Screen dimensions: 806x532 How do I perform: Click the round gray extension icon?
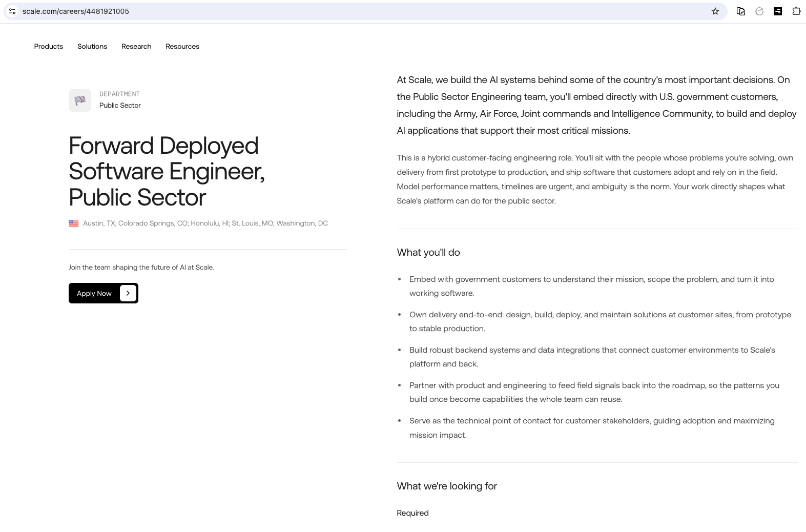(759, 11)
